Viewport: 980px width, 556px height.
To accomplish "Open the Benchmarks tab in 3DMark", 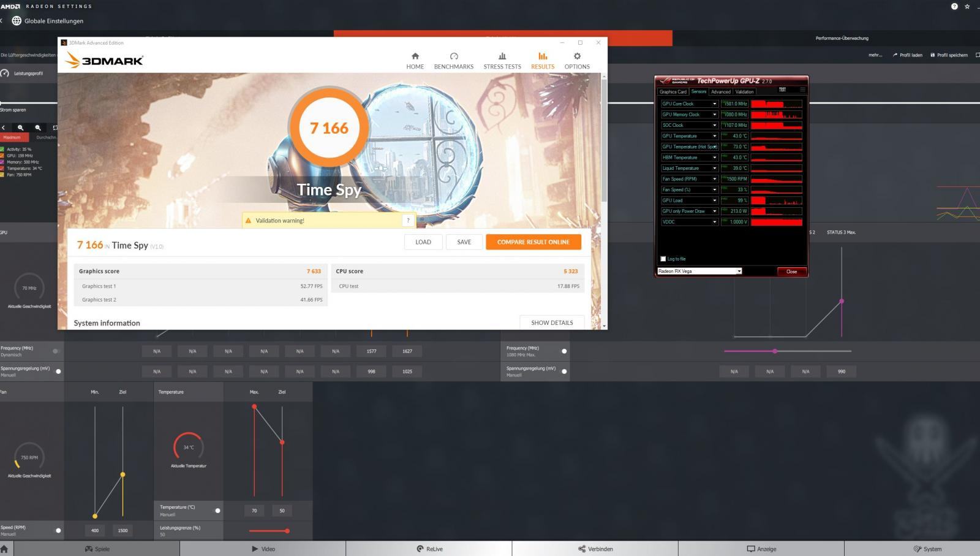I will pyautogui.click(x=454, y=61).
